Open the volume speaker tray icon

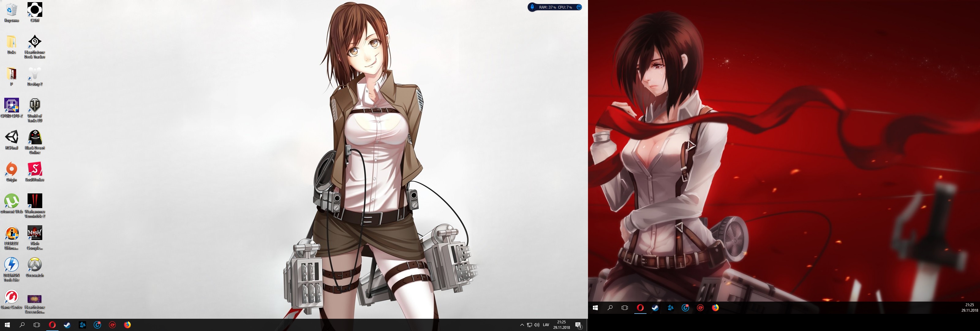[x=537, y=325]
